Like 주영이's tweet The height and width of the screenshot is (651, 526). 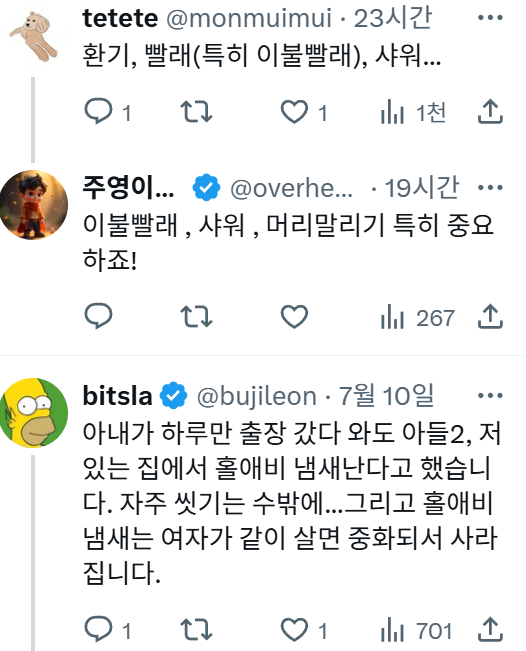click(x=294, y=317)
